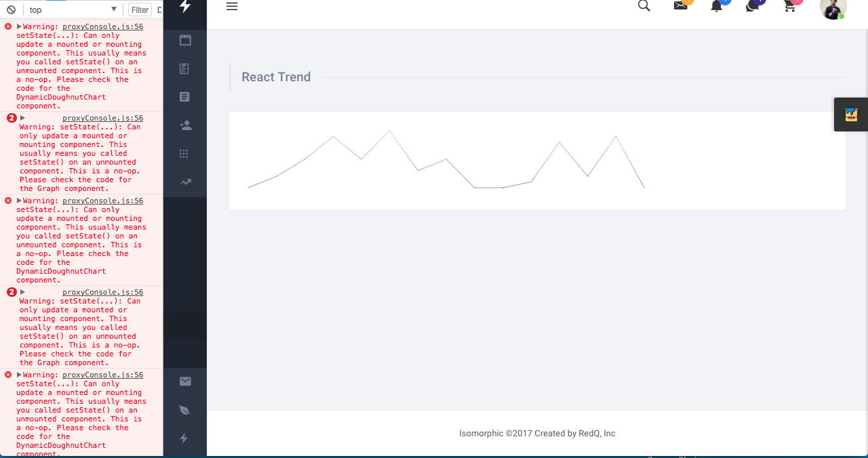
Task: Focus the console Filter field
Action: 140,10
